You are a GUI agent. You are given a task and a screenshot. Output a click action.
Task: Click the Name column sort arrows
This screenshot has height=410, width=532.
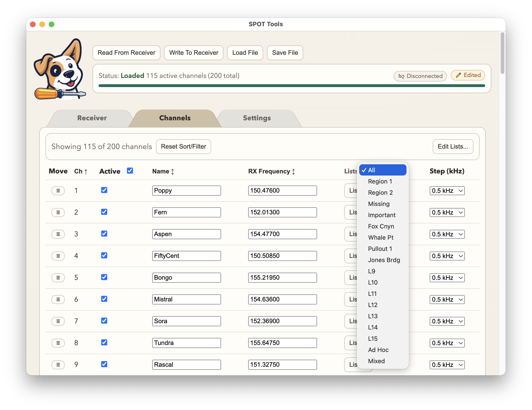tap(173, 172)
